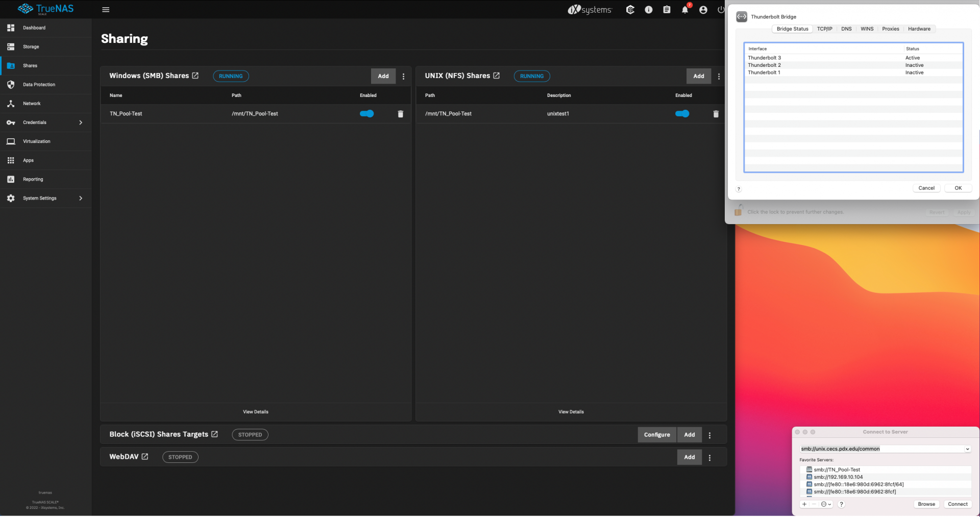Viewport: 980px width, 517px height.
Task: Disable the TN_Pool-Test SMB share toggle
Action: pos(366,114)
